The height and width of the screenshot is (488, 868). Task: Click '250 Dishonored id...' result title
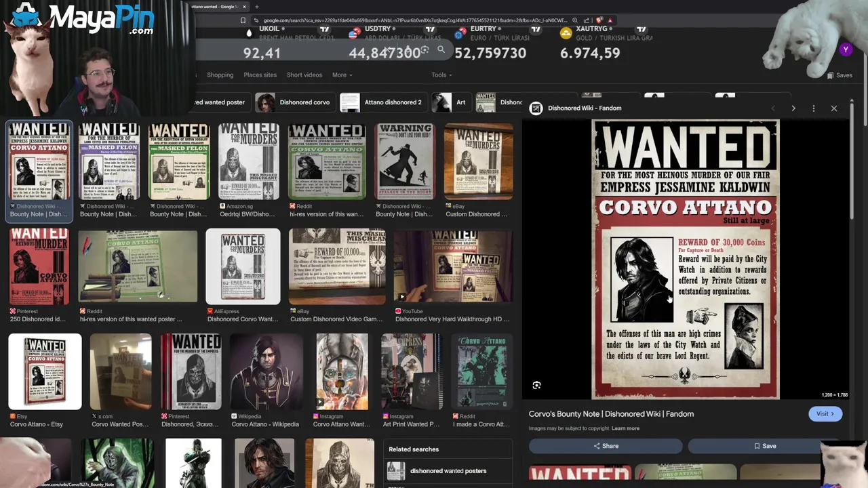coord(38,319)
